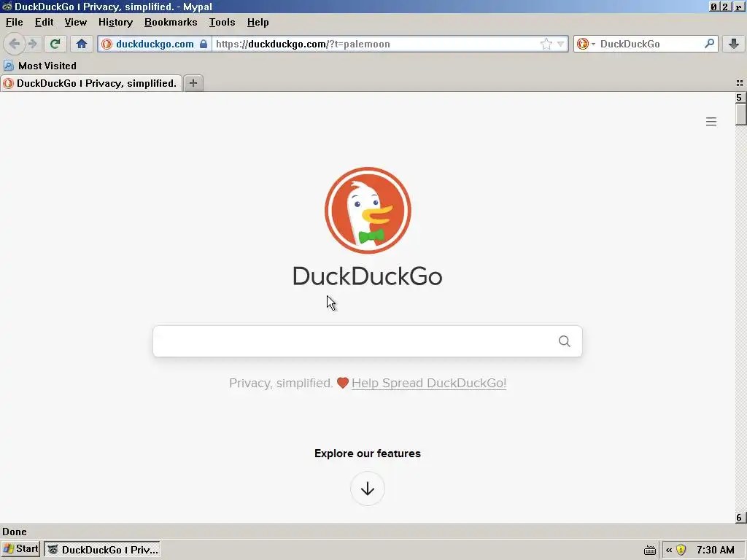Screen dimensions: 747x560
Task: Open the Edit menu
Action: point(44,23)
